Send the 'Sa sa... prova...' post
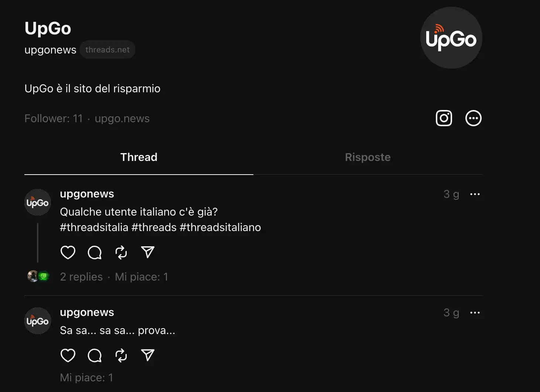 (x=148, y=355)
